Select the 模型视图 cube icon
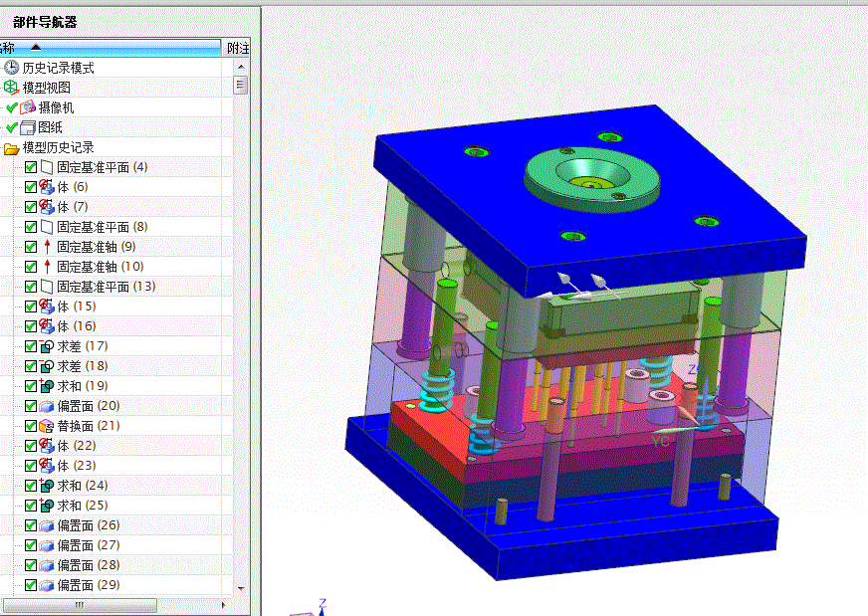The height and width of the screenshot is (616, 868). pyautogui.click(x=11, y=88)
